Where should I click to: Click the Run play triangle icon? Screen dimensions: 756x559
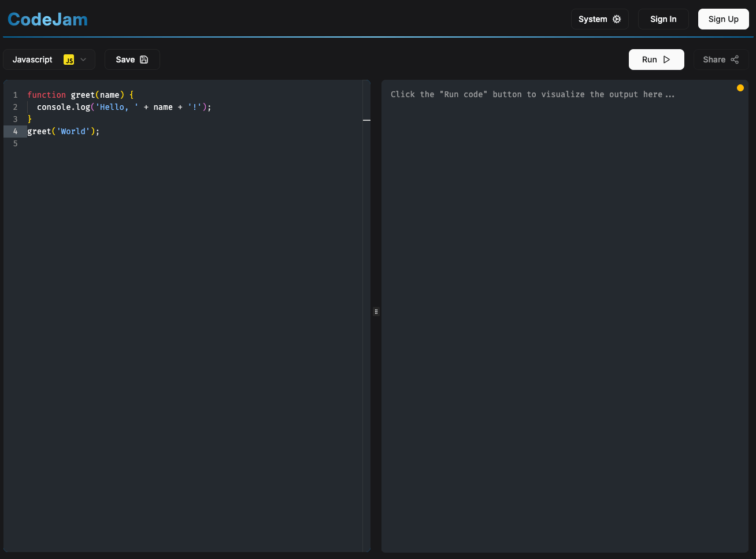tap(666, 60)
